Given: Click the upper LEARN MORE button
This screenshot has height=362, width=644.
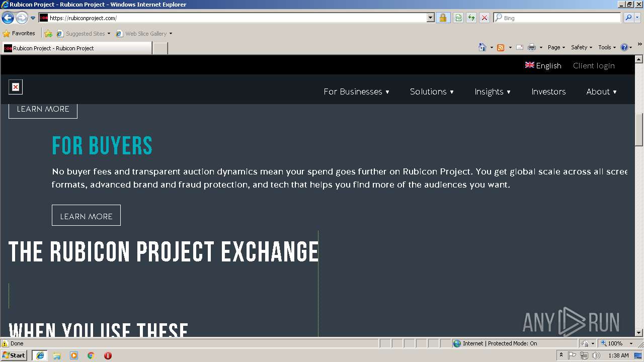Looking at the screenshot, I should (43, 110).
